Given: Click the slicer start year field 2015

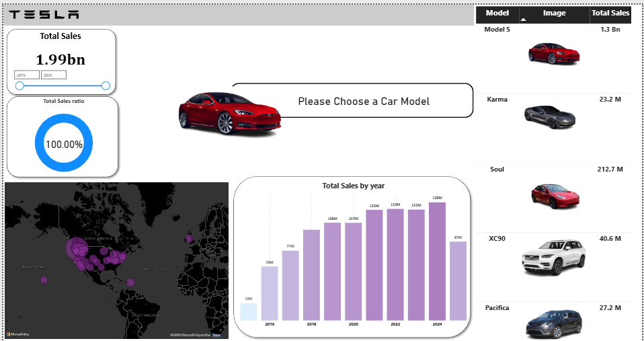Looking at the screenshot, I should 27,75.
